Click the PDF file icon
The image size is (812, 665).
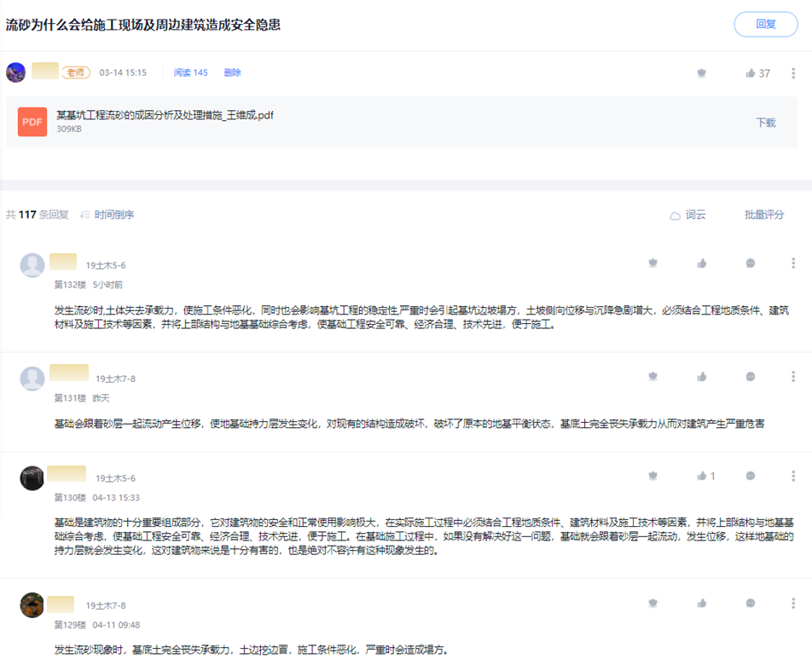pyautogui.click(x=32, y=122)
